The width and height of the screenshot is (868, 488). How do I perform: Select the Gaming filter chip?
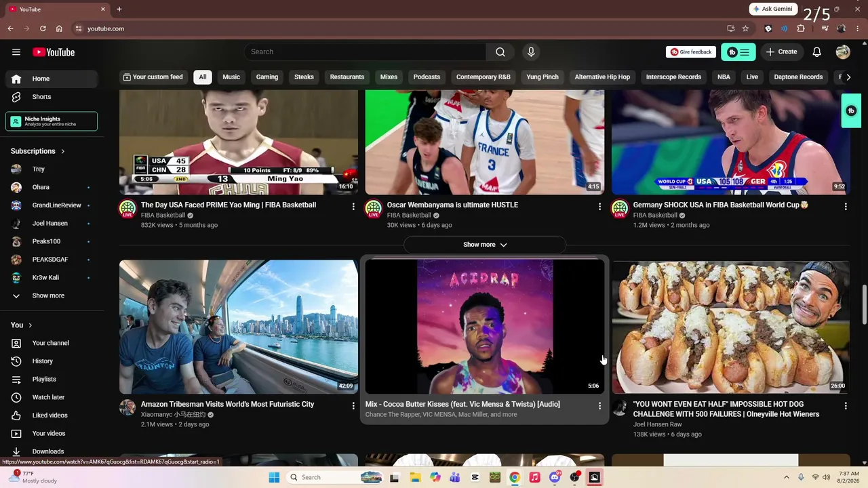click(267, 77)
